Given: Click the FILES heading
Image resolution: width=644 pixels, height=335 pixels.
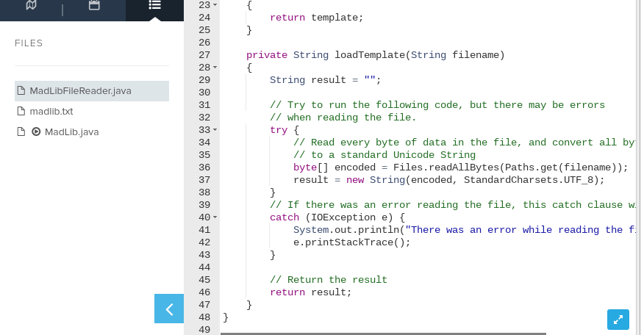Looking at the screenshot, I should point(29,43).
